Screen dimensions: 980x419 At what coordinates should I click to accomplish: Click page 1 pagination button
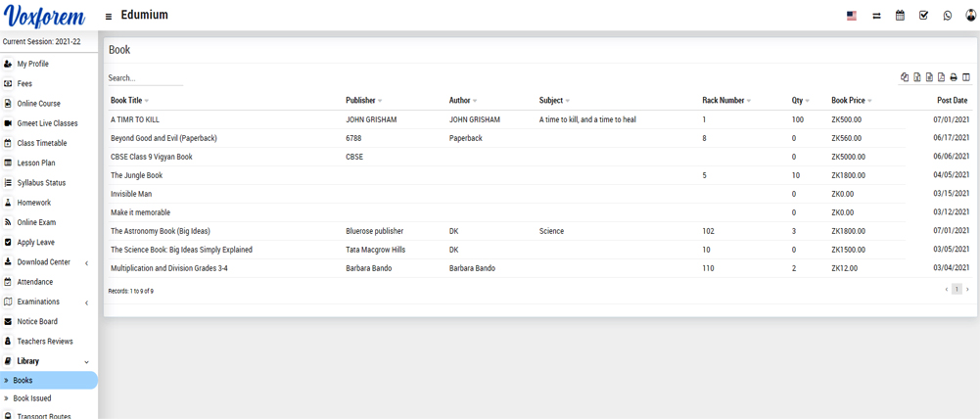pos(957,290)
